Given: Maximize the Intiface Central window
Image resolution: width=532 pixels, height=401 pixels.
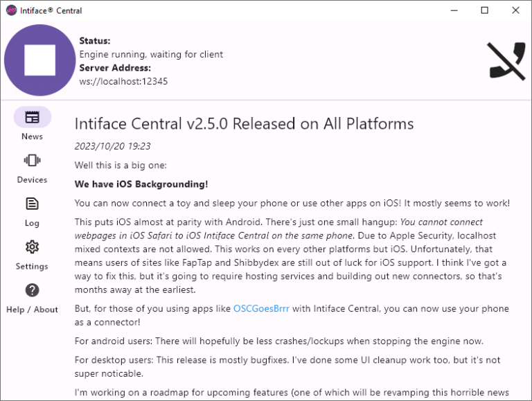Looking at the screenshot, I should 485,10.
